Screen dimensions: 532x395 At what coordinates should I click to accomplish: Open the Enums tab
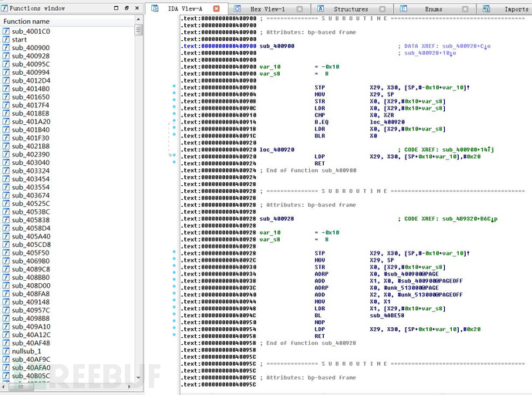coord(433,9)
